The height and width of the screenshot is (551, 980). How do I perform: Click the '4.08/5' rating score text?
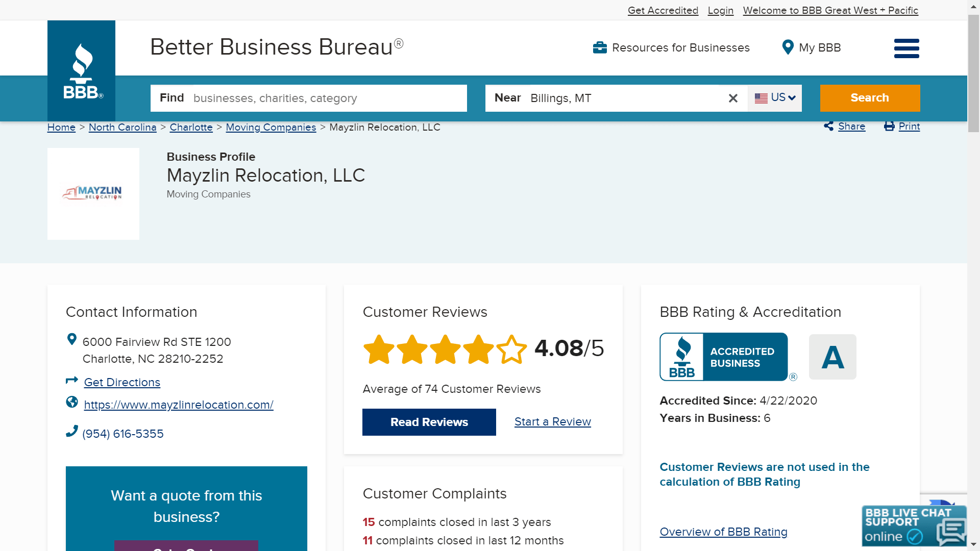point(569,348)
